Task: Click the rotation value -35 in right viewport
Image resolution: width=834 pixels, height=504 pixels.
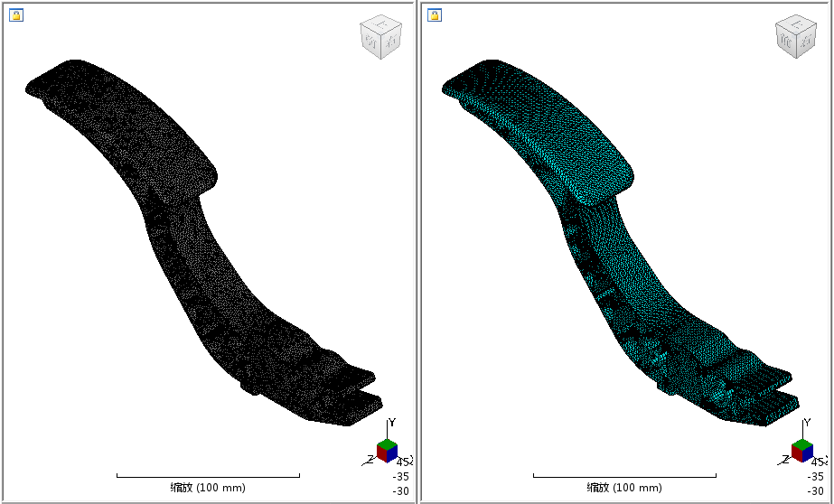Action: 815,477
